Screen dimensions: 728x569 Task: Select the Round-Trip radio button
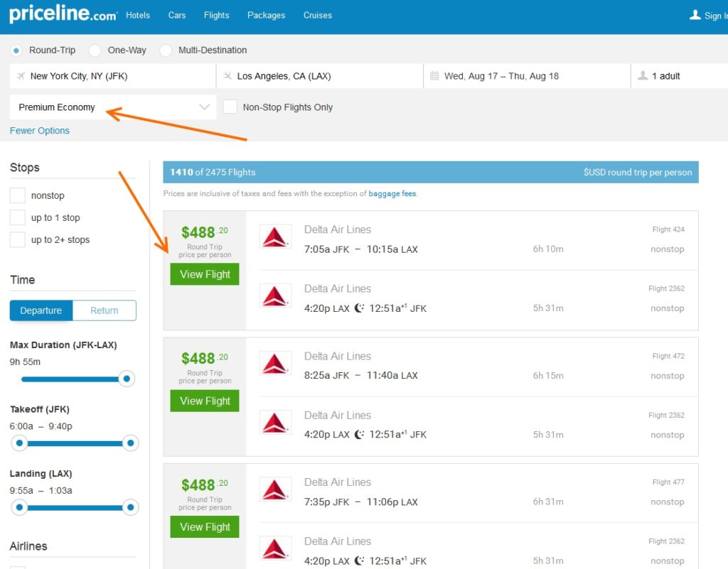(x=15, y=50)
